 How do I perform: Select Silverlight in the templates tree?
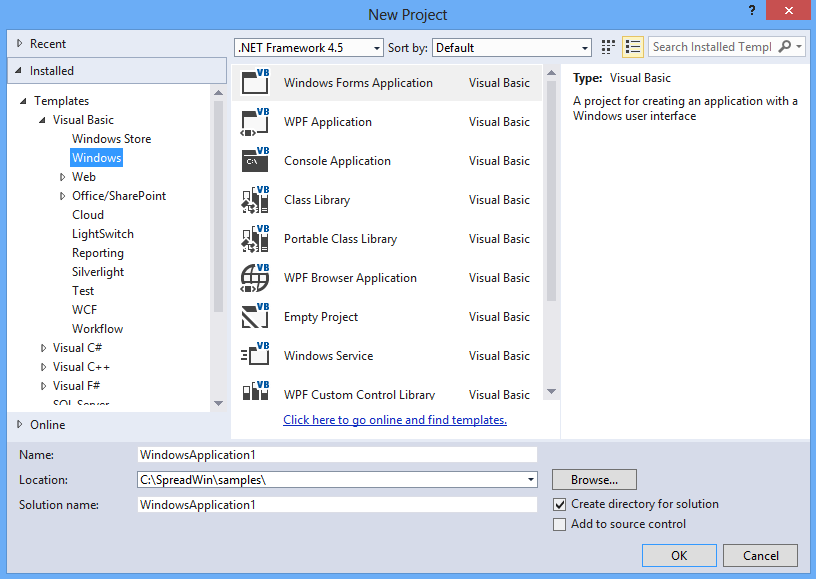pos(98,272)
